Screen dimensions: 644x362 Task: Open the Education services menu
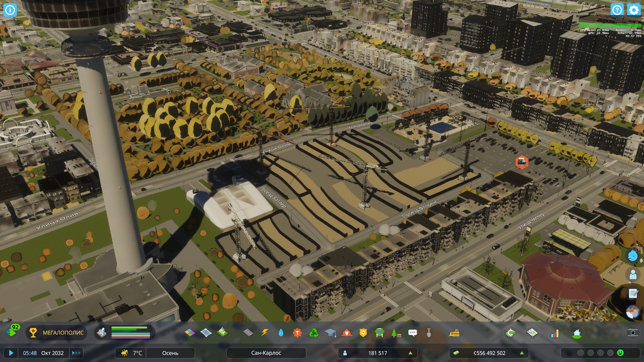click(331, 333)
